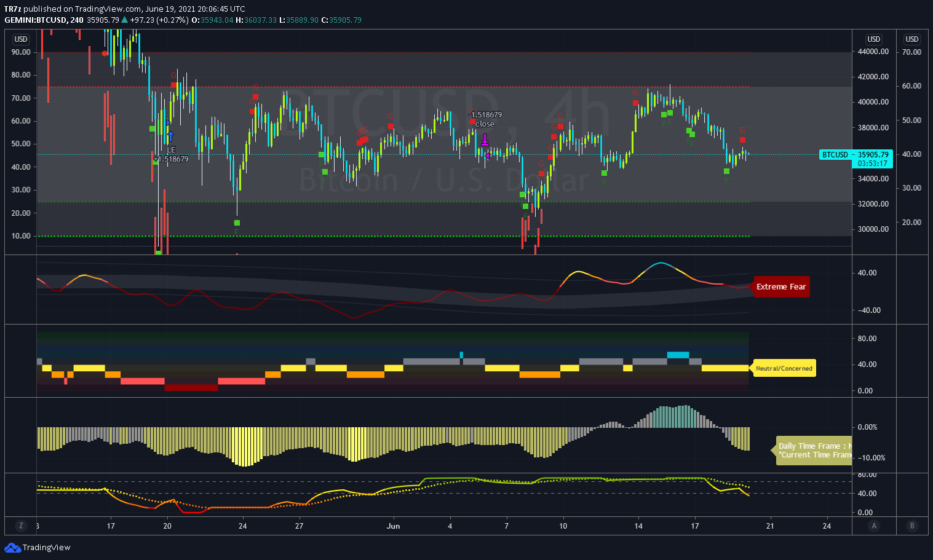Click the -10.00% histogram axis value
The height and width of the screenshot is (560, 933).
point(871,458)
